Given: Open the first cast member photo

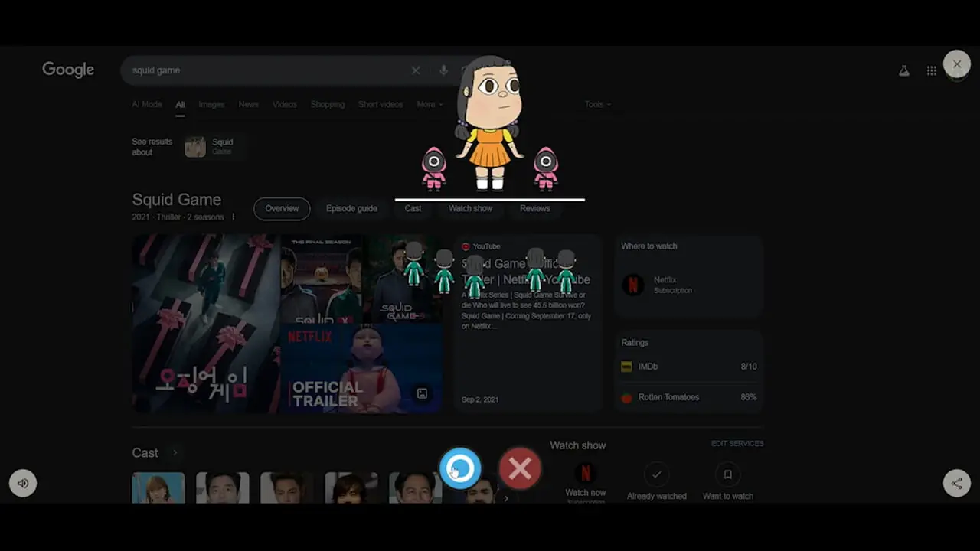Looking at the screenshot, I should (158, 487).
